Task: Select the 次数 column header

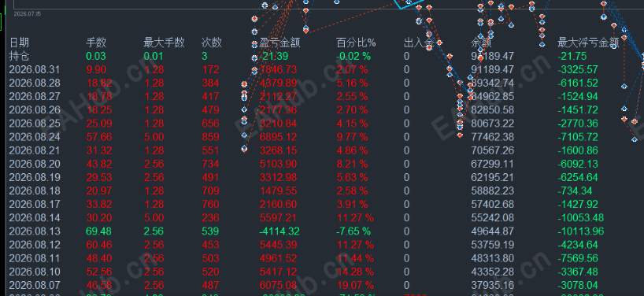Action: click(x=212, y=43)
